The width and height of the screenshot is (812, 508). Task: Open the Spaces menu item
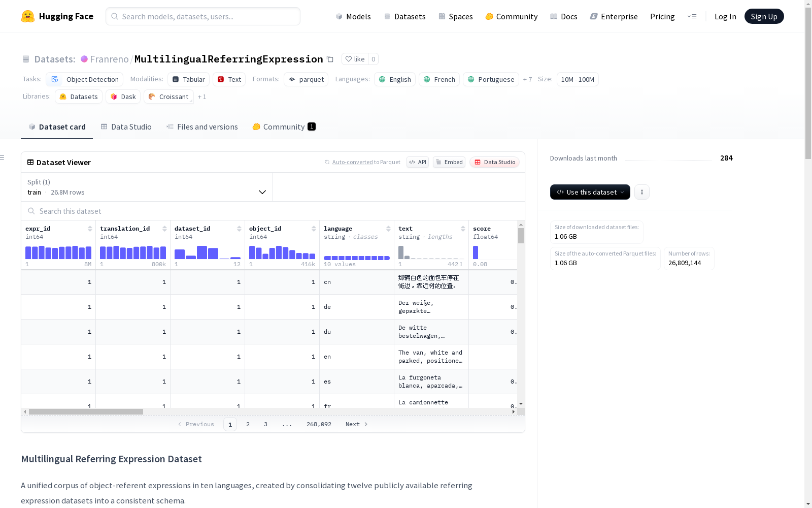point(456,16)
